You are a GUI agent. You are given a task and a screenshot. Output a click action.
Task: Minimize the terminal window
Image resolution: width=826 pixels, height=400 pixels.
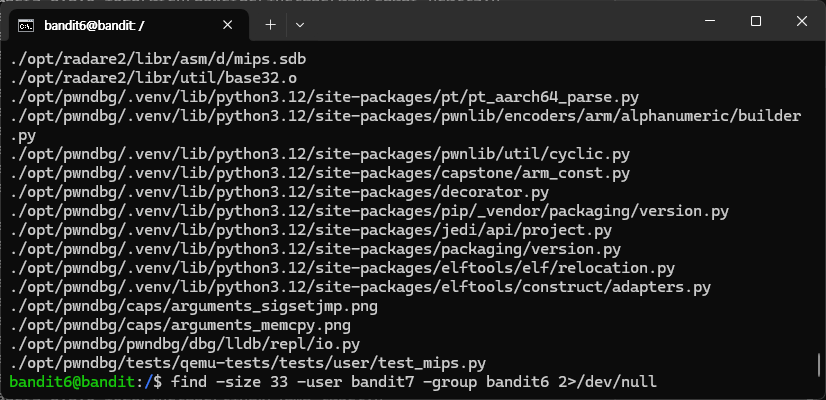coord(711,21)
